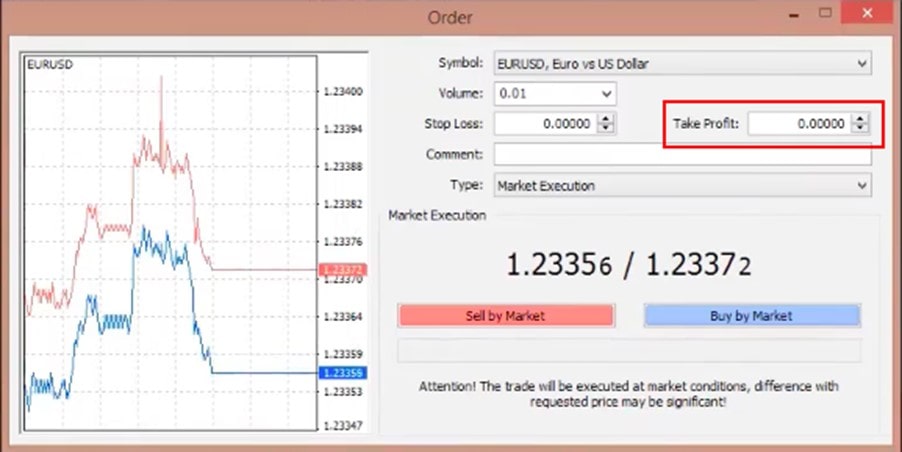The width and height of the screenshot is (902, 452).
Task: Click the 1.23376 price axis label
Action: coord(343,242)
